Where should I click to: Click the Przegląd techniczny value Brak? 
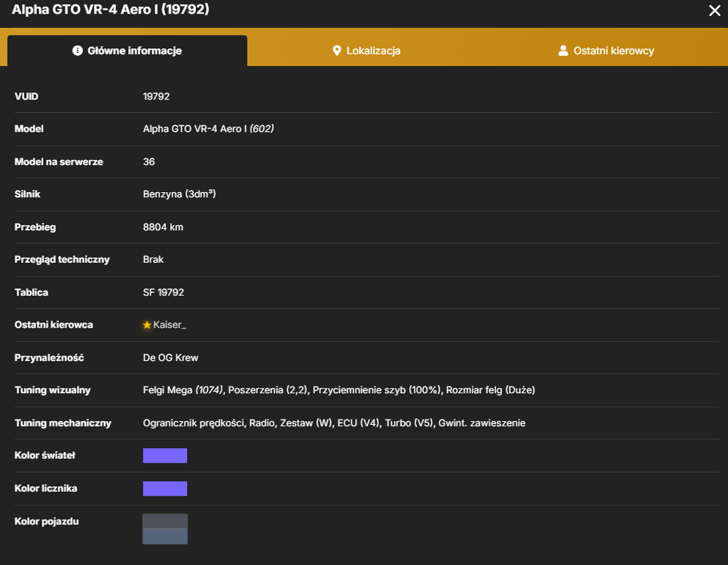[x=153, y=259]
